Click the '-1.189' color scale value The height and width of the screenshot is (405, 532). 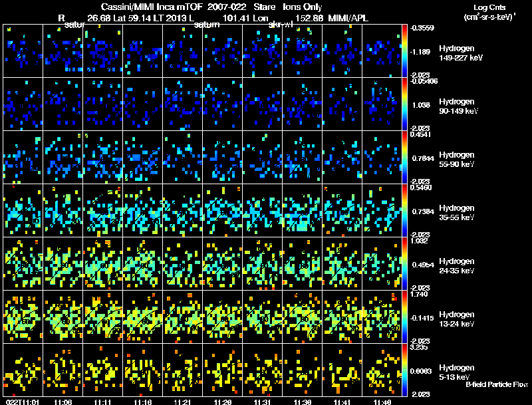point(420,52)
